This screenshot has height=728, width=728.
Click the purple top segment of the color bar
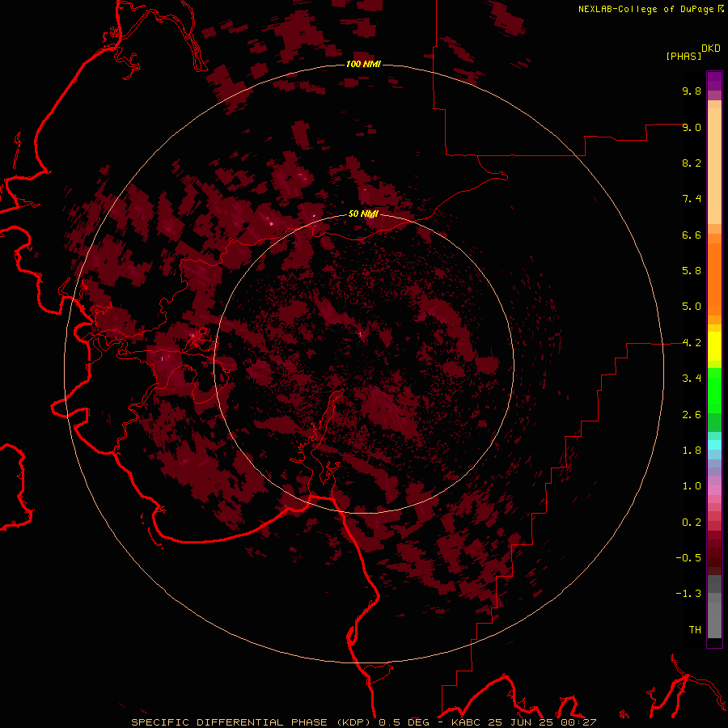(x=714, y=81)
